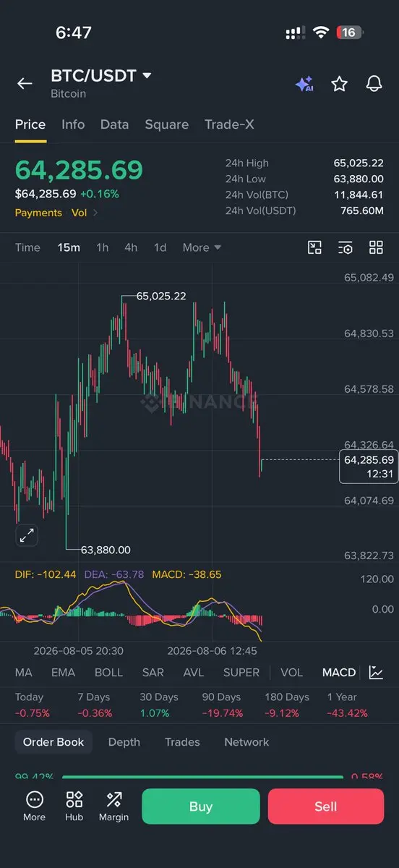Tap the back arrow icon

point(25,83)
